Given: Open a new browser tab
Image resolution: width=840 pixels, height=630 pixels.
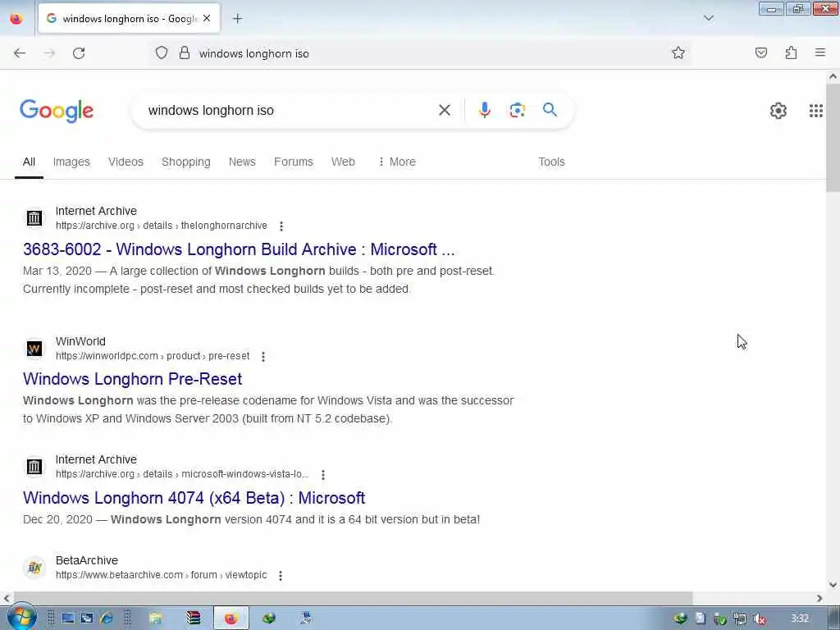Looking at the screenshot, I should tap(237, 19).
